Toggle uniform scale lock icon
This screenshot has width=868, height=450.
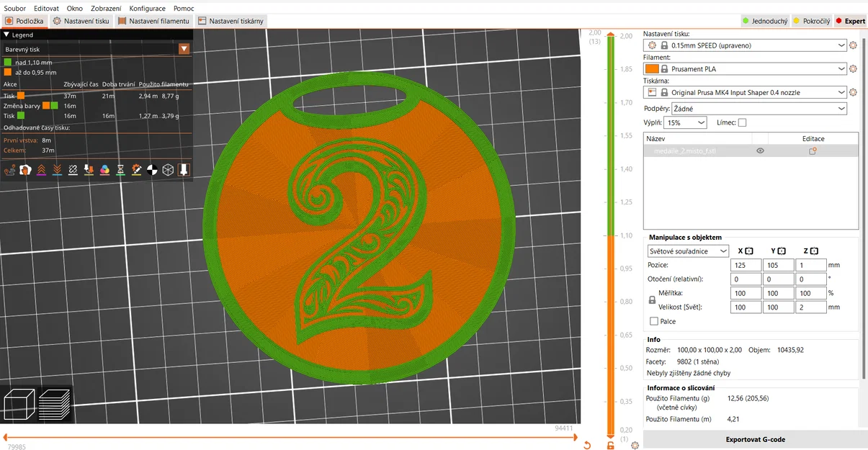(653, 300)
